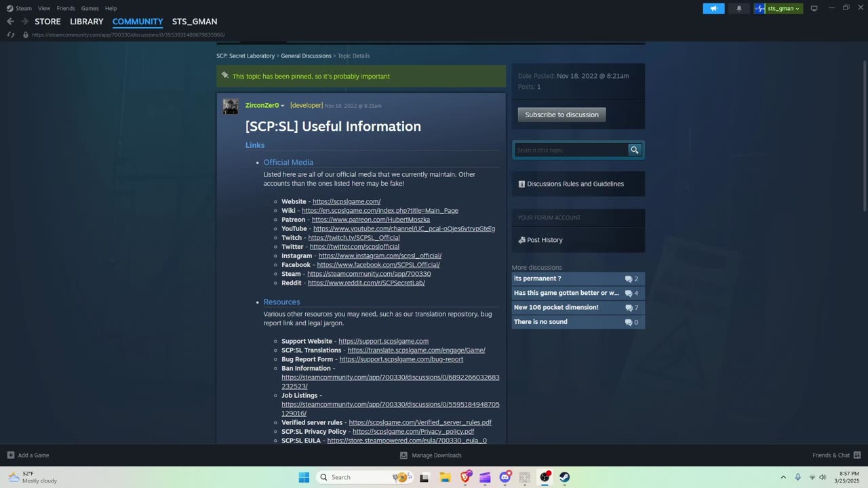
Task: Reload the page with refresh icon
Action: [x=10, y=35]
